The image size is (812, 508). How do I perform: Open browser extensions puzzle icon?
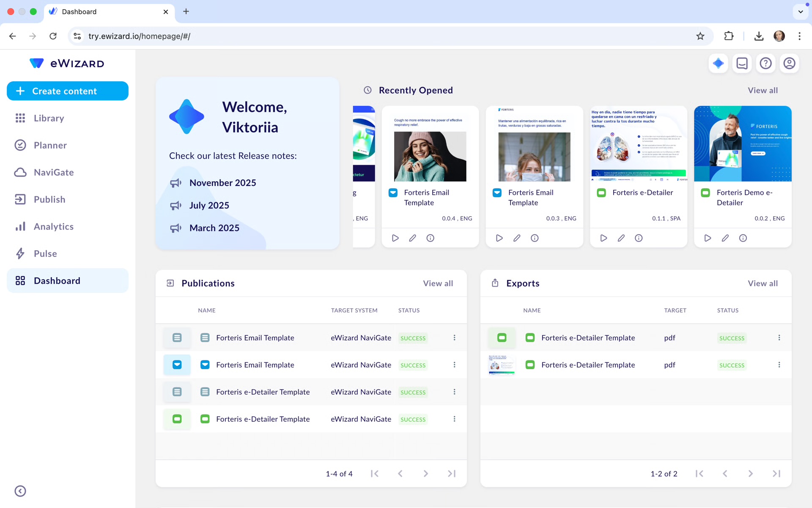[x=728, y=36]
